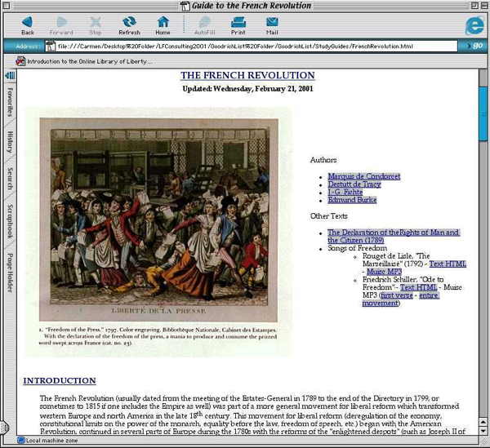This screenshot has height=448, width=490.
Task: Open the History side tab
Action: (x=10, y=142)
